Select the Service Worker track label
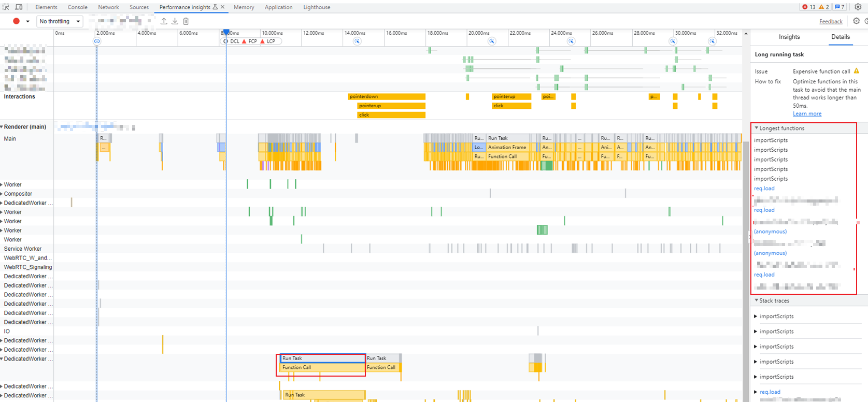Viewport: 868px width, 402px height. [x=22, y=249]
